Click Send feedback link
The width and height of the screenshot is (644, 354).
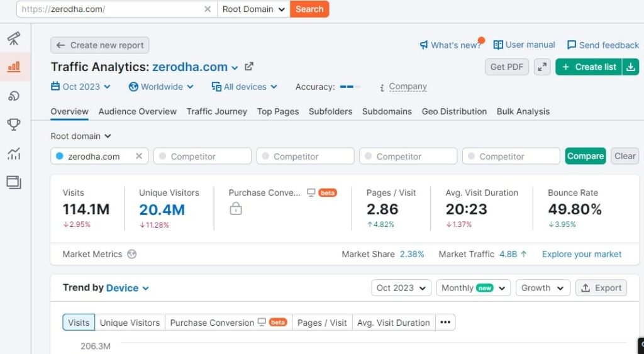pyautogui.click(x=603, y=45)
